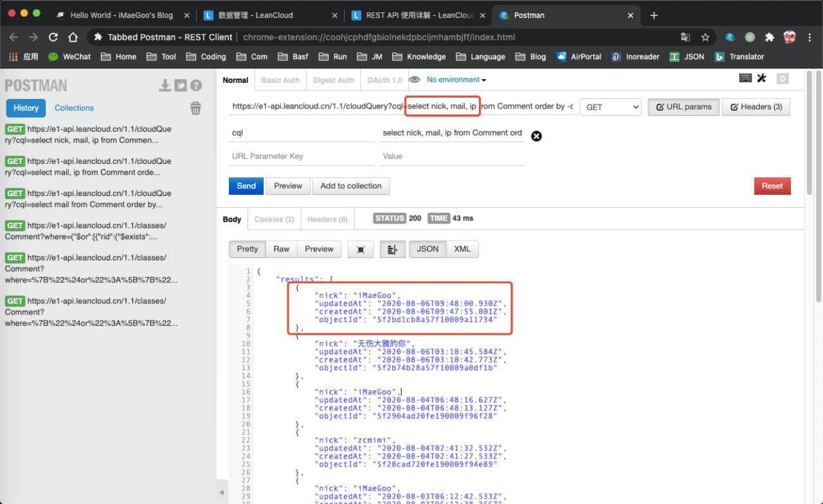Viewport: 823px width, 504px height.
Task: Go to the browser home page
Action: click(73, 37)
